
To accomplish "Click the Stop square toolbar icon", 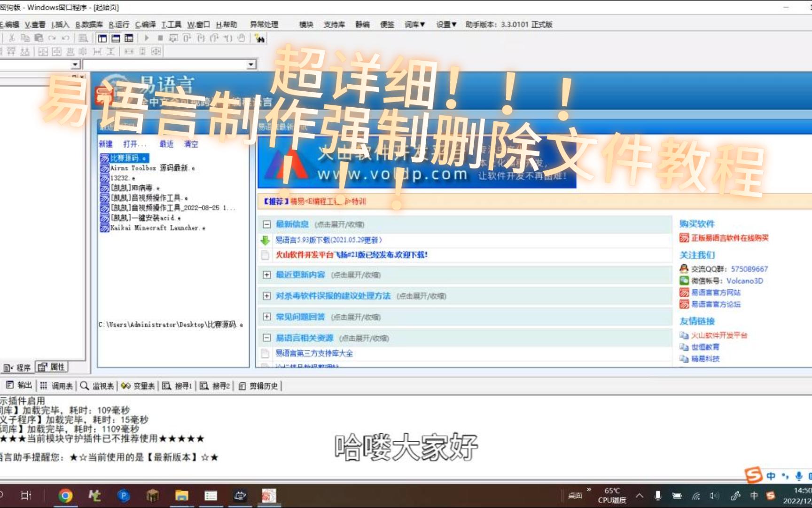I will (160, 38).
